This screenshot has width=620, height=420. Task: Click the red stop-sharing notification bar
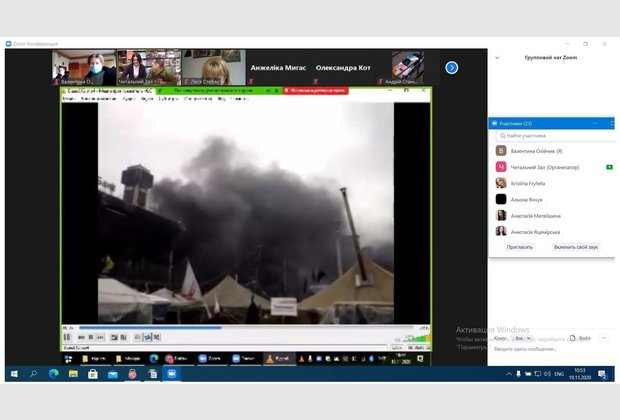(315, 90)
